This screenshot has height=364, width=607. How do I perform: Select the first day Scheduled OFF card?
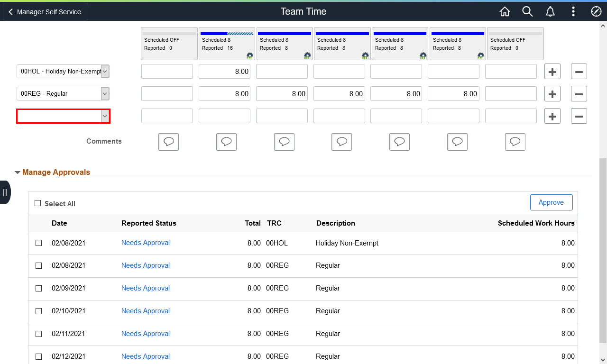tap(169, 44)
